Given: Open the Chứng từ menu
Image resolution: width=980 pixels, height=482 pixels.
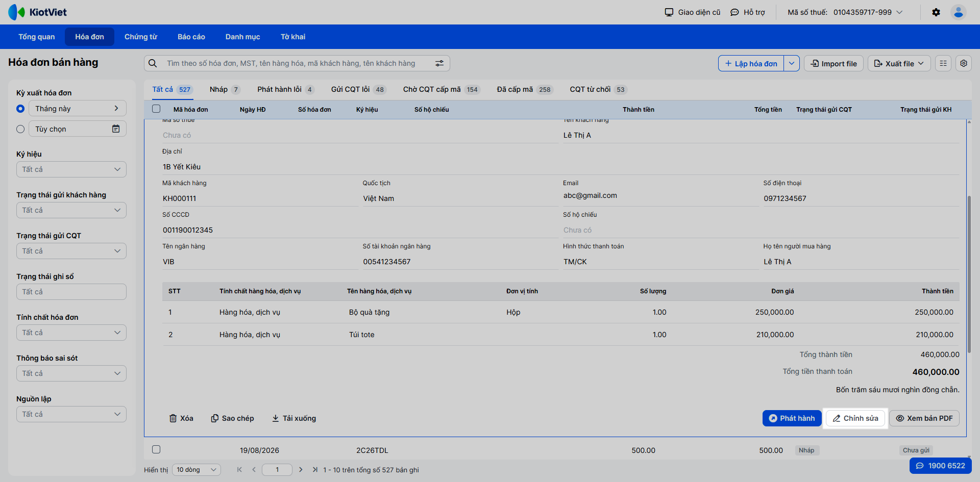Looking at the screenshot, I should click(x=141, y=37).
